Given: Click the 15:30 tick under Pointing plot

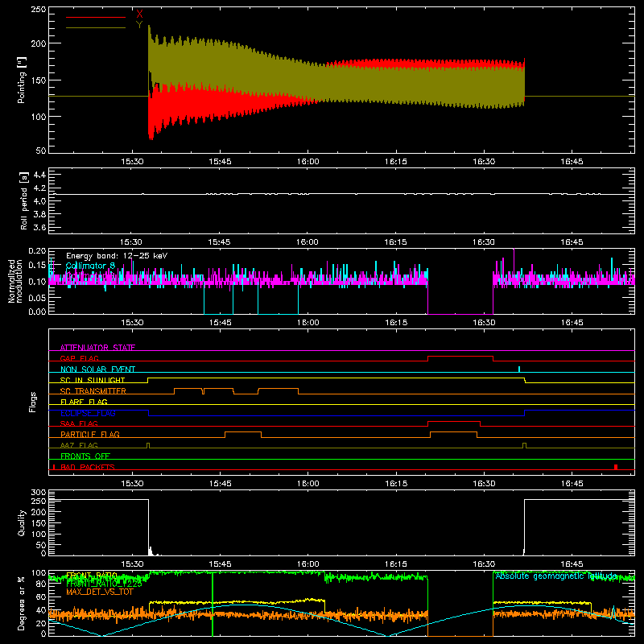Looking at the screenshot, I should pos(132,162).
